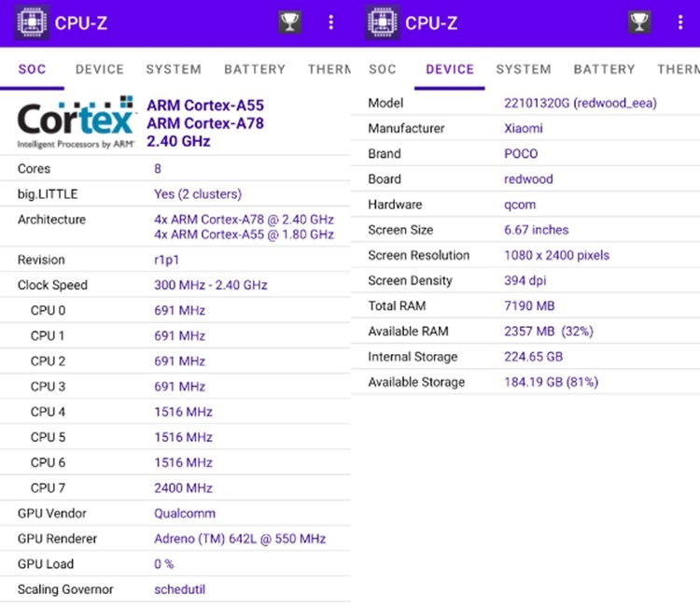The height and width of the screenshot is (609, 700).
Task: Tap the CPU 7 '2400 MHz' row
Action: click(175, 488)
